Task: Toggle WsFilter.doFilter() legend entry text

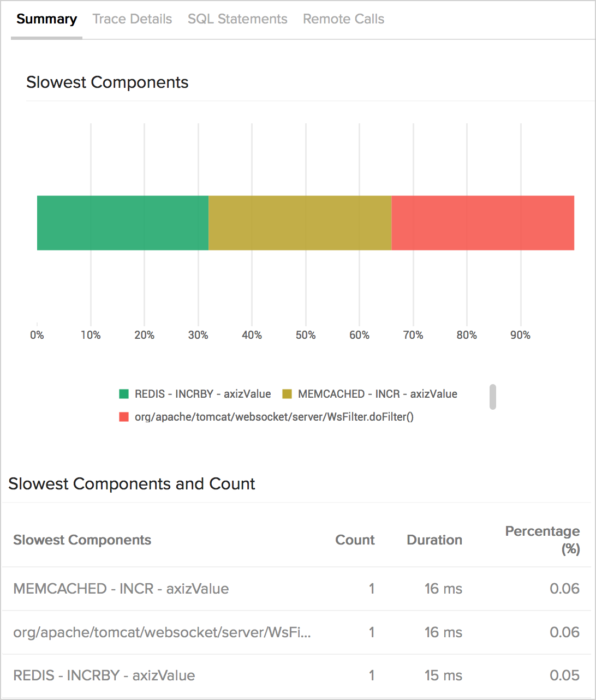Action: pyautogui.click(x=274, y=417)
